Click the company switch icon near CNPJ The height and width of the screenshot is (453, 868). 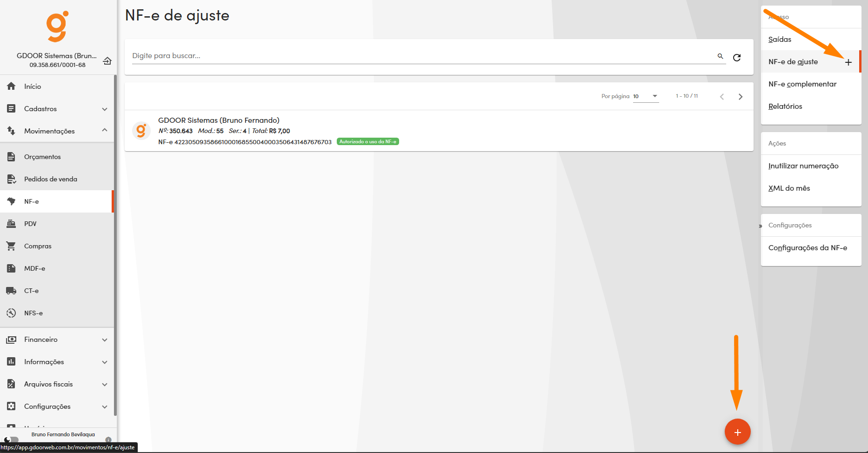(107, 61)
